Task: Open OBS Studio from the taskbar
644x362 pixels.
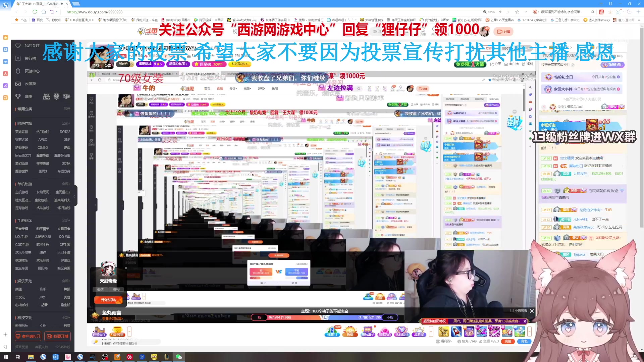Action: coord(105,357)
